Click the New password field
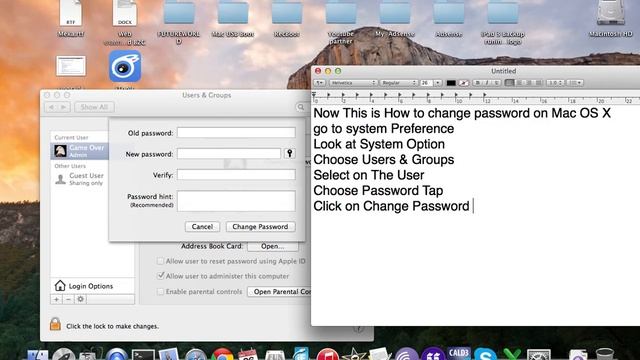640x360 pixels. tap(229, 154)
